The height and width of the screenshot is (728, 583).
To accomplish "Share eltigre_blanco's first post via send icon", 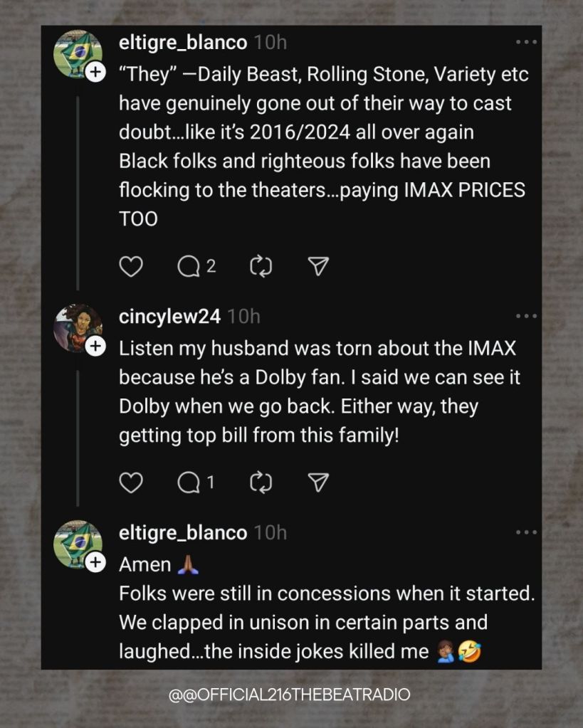I will click(318, 266).
